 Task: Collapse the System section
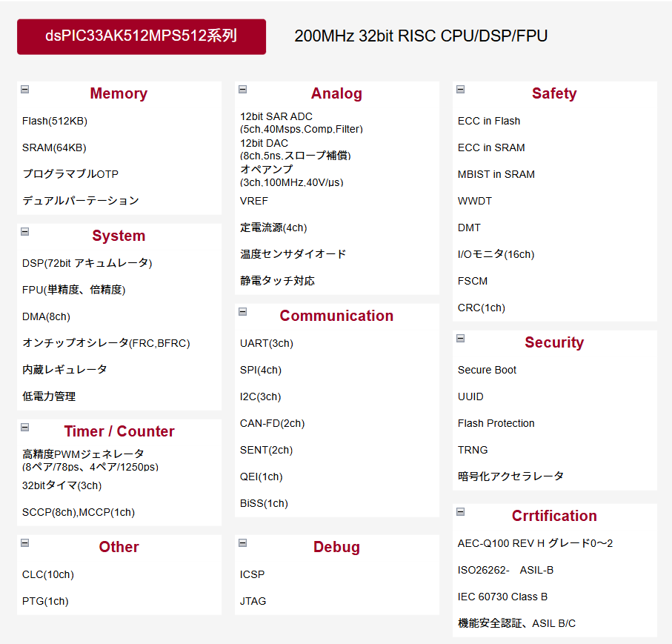point(24,232)
